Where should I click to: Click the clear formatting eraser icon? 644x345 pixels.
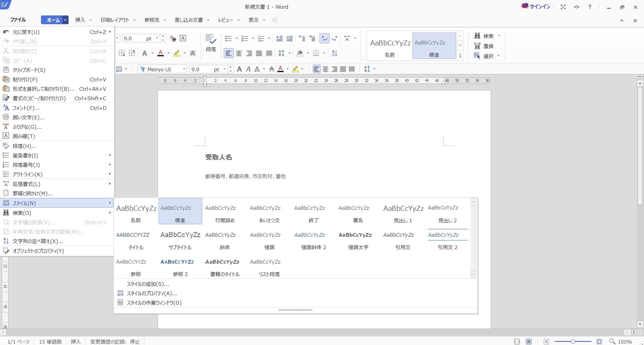tap(173, 38)
